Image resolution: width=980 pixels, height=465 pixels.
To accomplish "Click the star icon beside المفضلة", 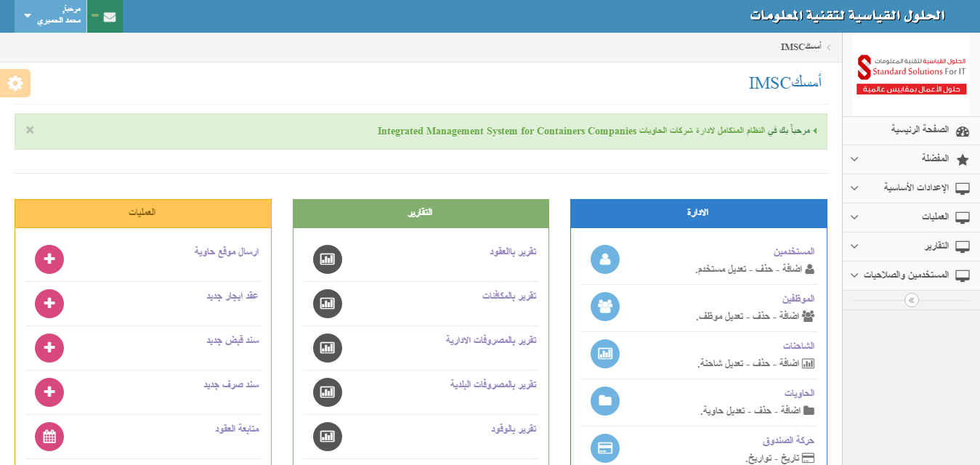I will tap(963, 160).
